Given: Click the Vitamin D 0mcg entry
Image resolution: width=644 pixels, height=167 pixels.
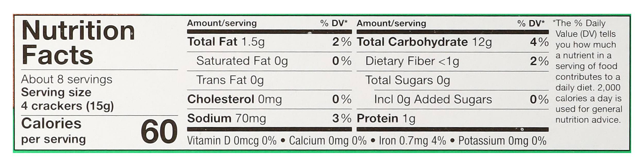Looking at the screenshot, I should (232, 141).
